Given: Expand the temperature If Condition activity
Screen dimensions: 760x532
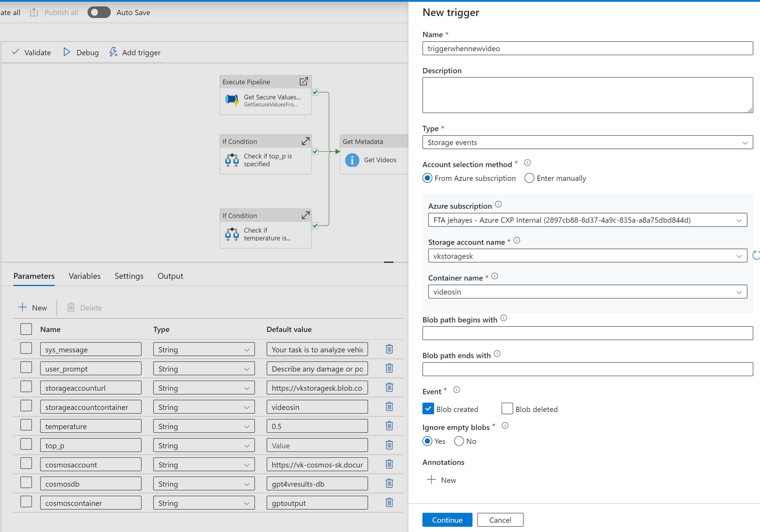Looking at the screenshot, I should pyautogui.click(x=306, y=215).
